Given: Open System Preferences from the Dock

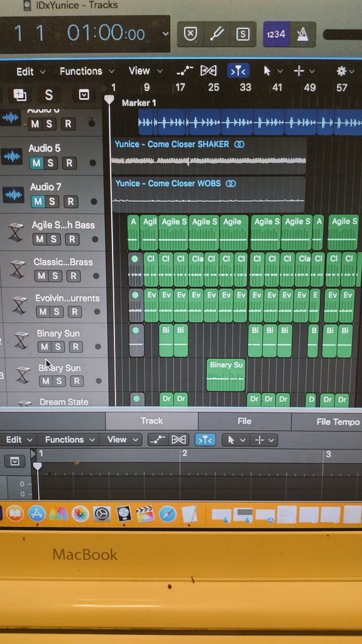Looking at the screenshot, I should click(x=102, y=514).
